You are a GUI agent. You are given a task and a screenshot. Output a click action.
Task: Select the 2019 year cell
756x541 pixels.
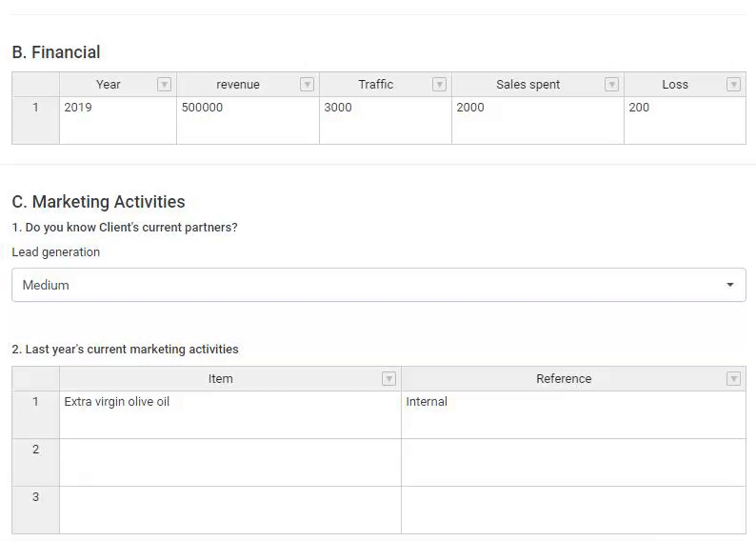pyautogui.click(x=118, y=121)
